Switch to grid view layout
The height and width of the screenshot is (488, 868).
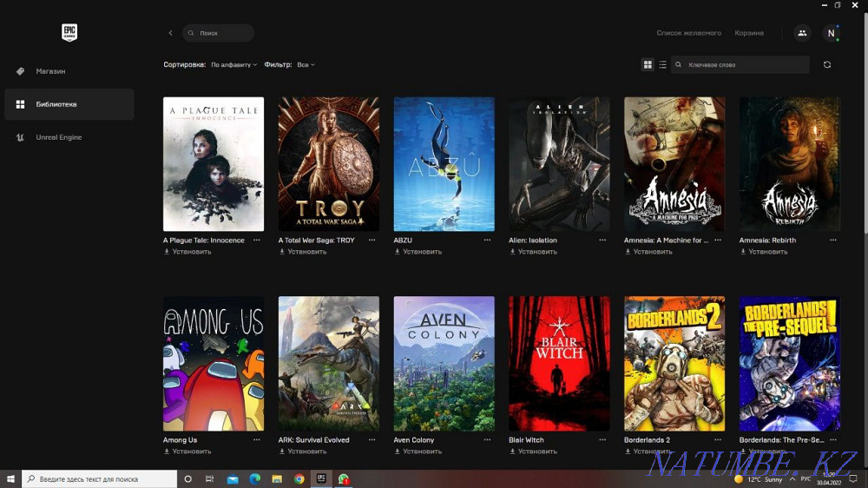pos(648,65)
